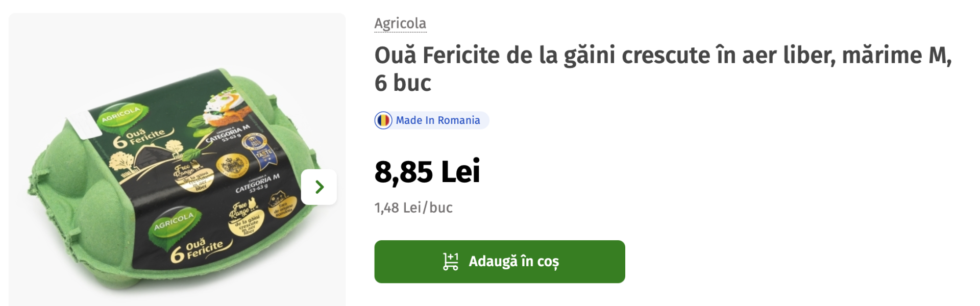
Task: Select the Made In Romania label
Action: coord(437,120)
